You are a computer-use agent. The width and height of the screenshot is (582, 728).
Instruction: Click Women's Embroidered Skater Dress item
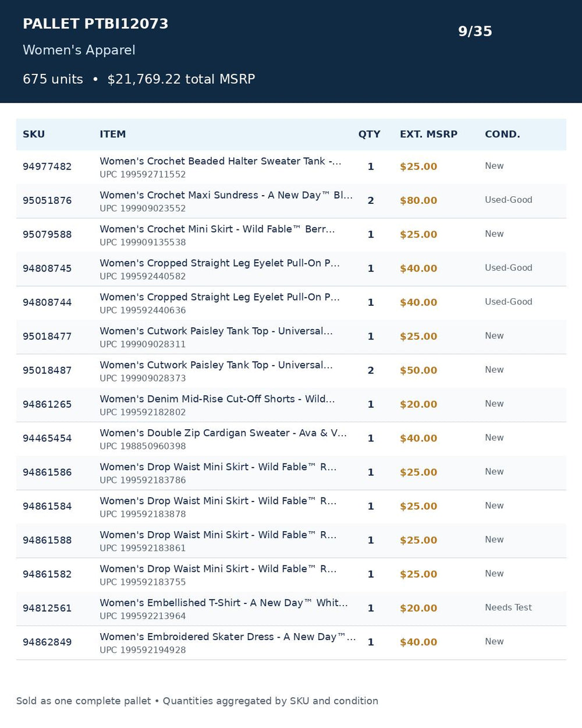coord(228,637)
